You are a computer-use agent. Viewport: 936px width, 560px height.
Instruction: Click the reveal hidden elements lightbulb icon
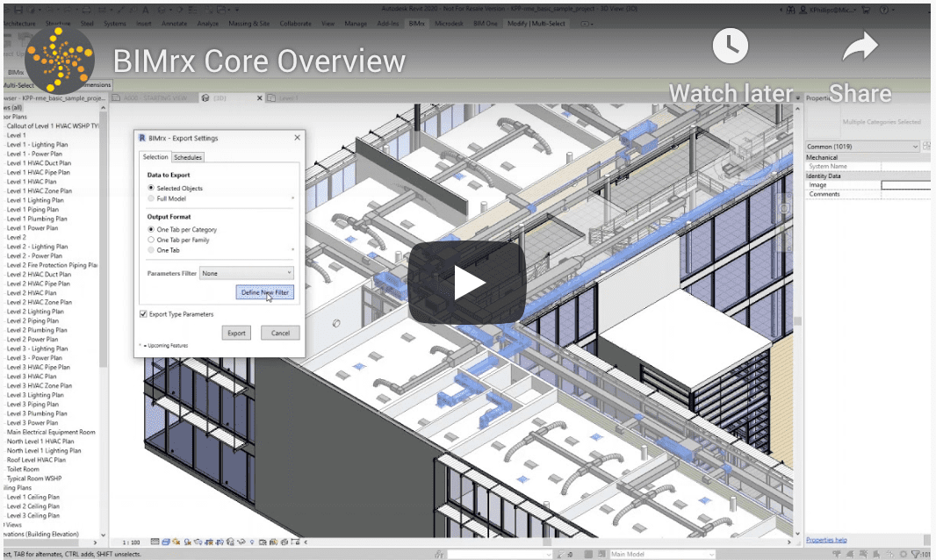coord(253,542)
